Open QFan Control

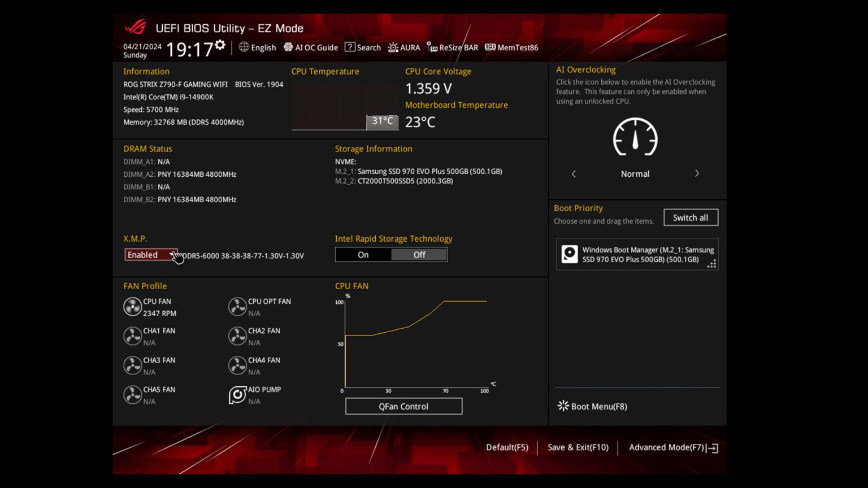(403, 406)
